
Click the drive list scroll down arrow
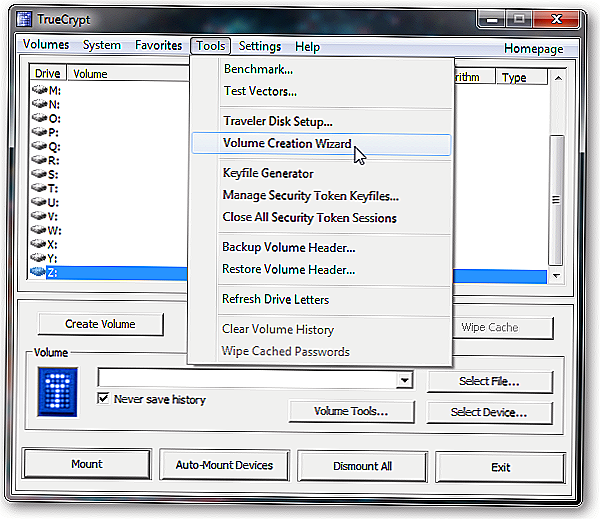pos(556,275)
